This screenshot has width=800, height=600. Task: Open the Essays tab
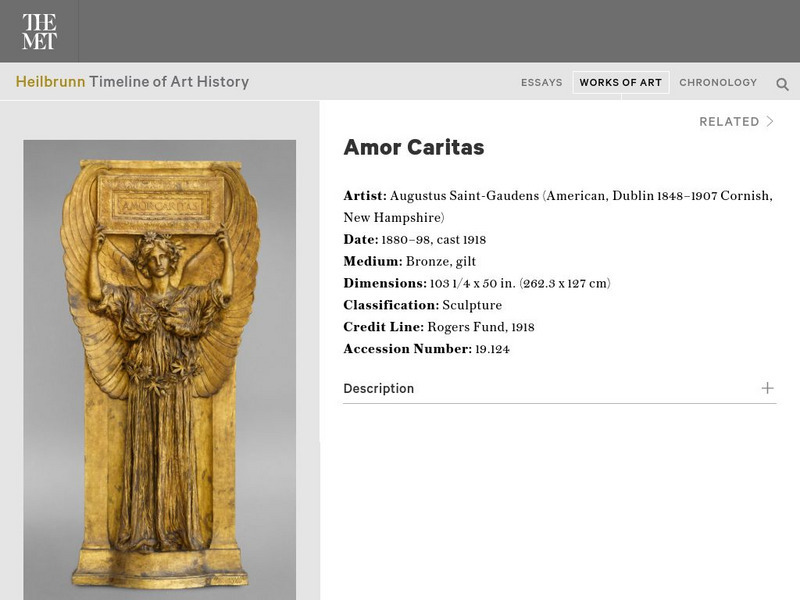(541, 83)
